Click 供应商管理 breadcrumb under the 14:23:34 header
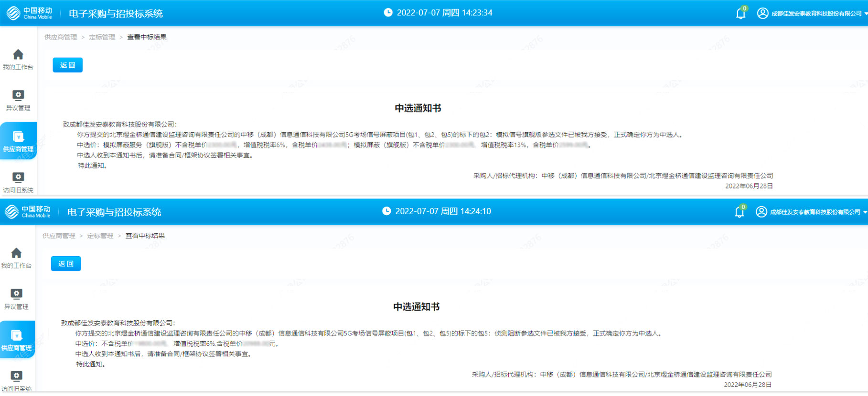Image resolution: width=868 pixels, height=396 pixels. [x=61, y=37]
